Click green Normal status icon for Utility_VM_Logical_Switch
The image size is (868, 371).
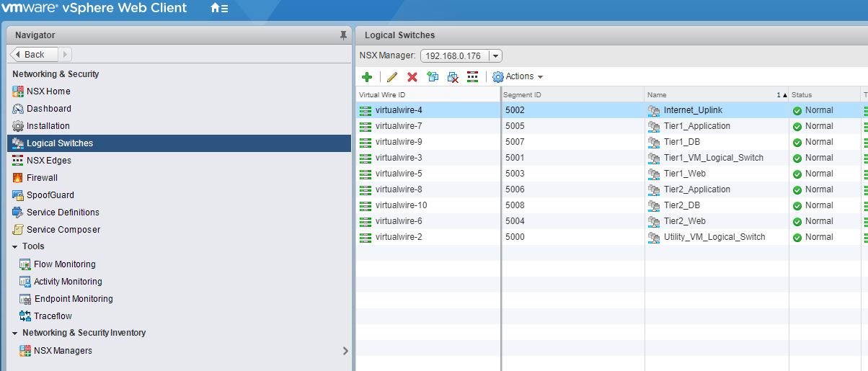click(x=797, y=238)
